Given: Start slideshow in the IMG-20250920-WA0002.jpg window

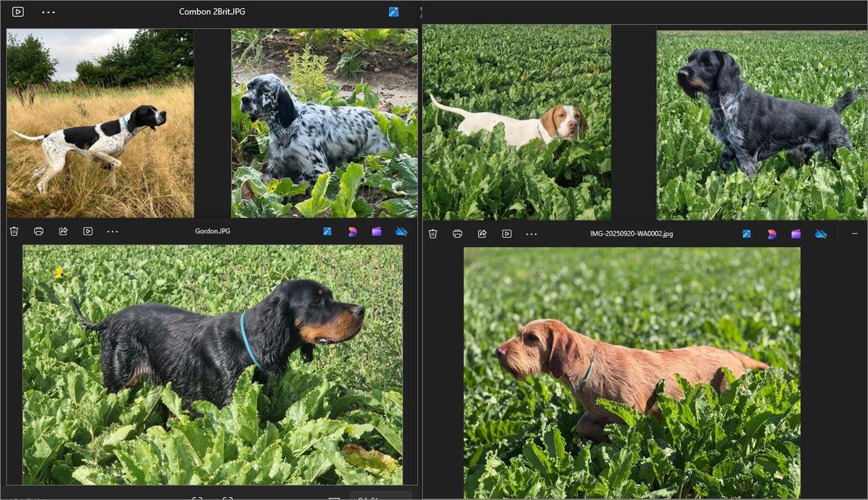Looking at the screenshot, I should (507, 234).
